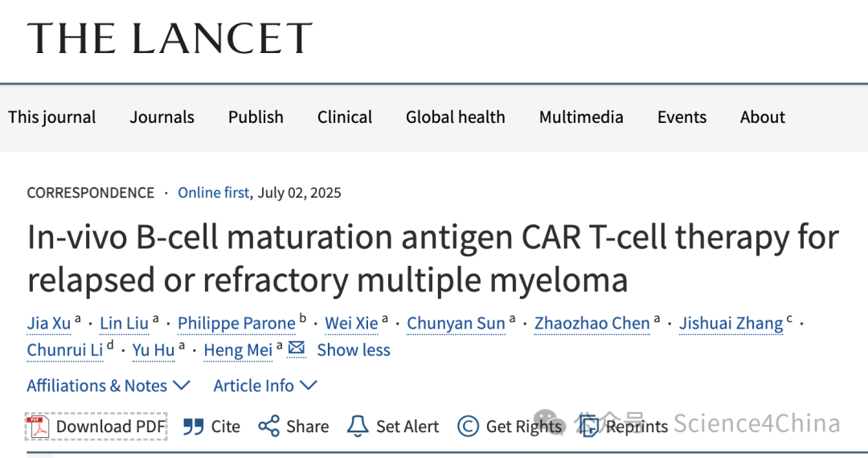Click the Get Rights copyright icon
Image resolution: width=868 pixels, height=458 pixels.
pyautogui.click(x=468, y=427)
